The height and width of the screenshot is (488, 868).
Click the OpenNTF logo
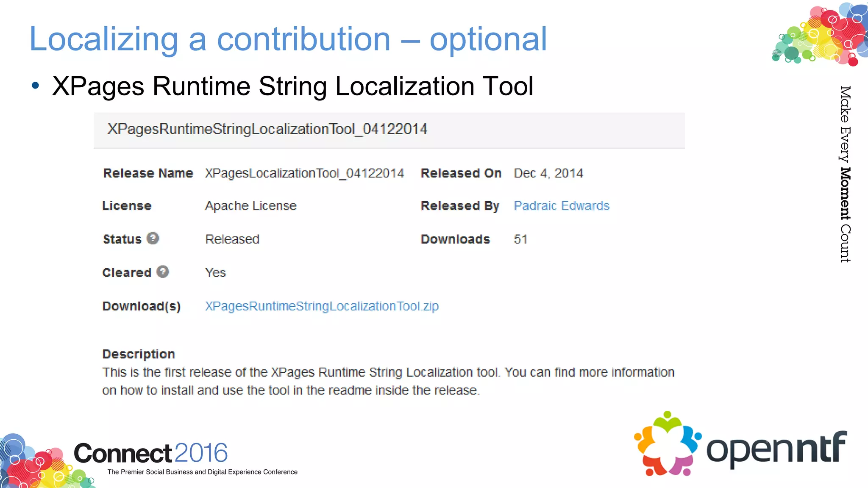[740, 444]
